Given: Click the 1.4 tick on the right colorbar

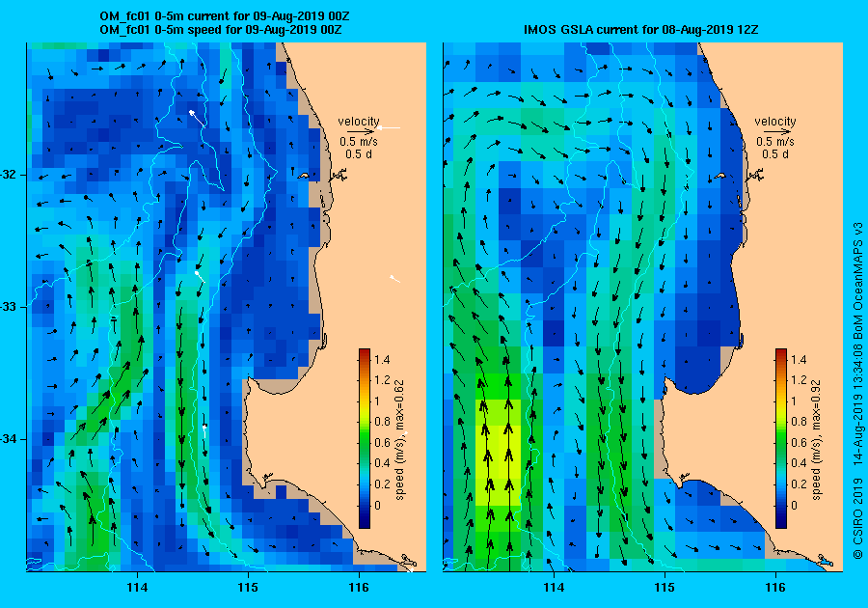Looking at the screenshot, I should (x=799, y=359).
